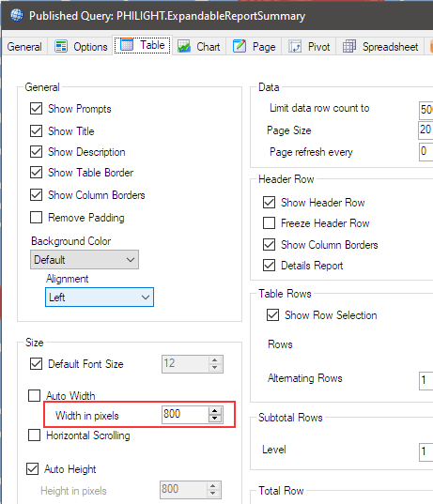The width and height of the screenshot is (433, 504).
Task: Decrease Width in pixels with down arrow
Action: (x=215, y=419)
